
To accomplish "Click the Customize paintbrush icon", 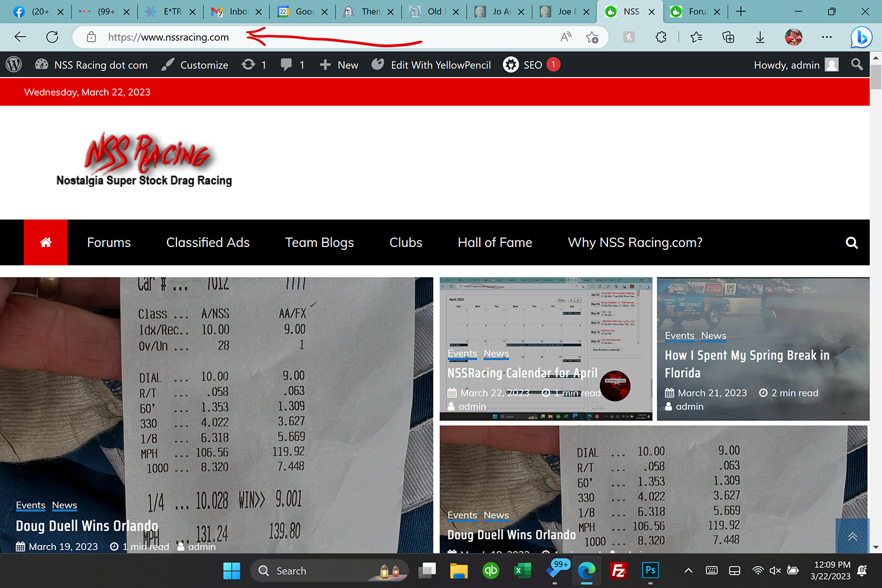I will [x=168, y=65].
